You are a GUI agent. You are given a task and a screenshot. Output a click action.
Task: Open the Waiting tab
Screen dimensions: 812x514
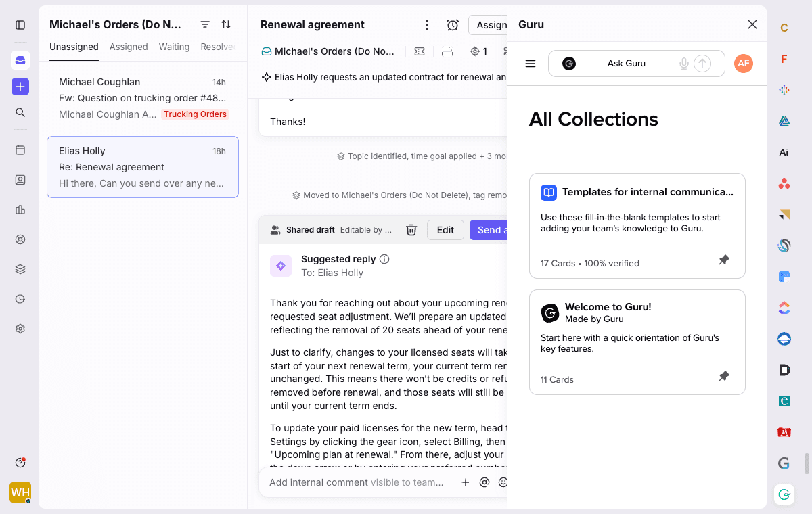174,47
